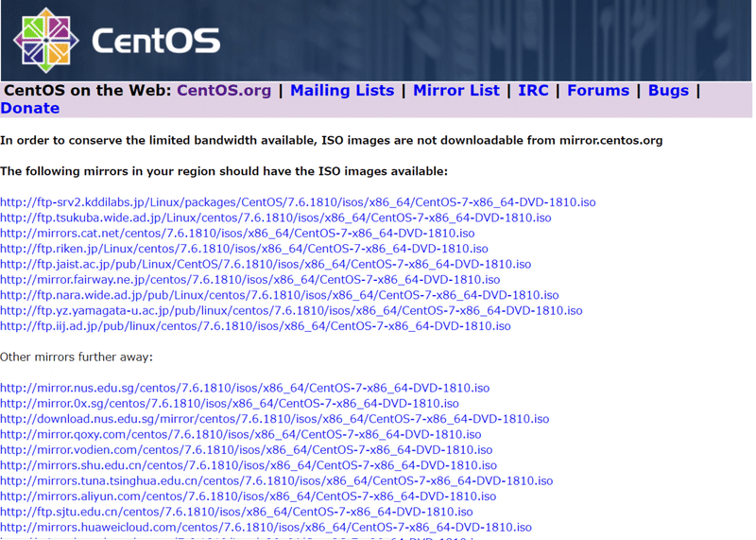Download ISO from mirrors.huaweicloud.com mirror
This screenshot has width=756, height=540.
tap(266, 527)
